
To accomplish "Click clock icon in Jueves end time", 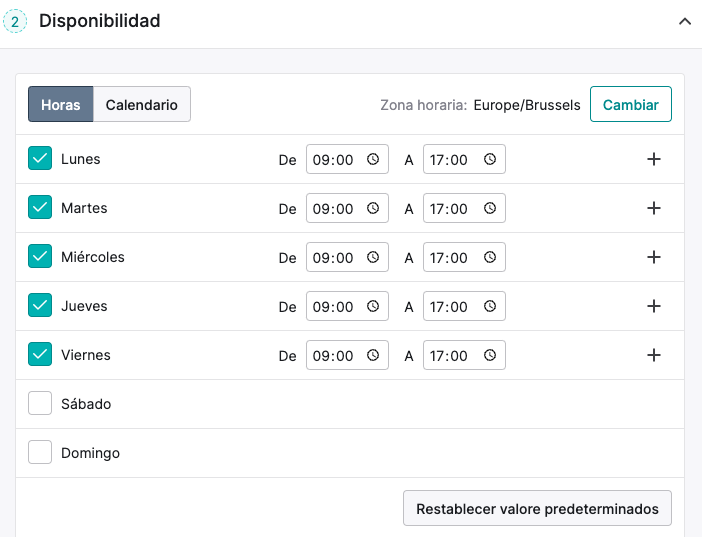I will 490,306.
